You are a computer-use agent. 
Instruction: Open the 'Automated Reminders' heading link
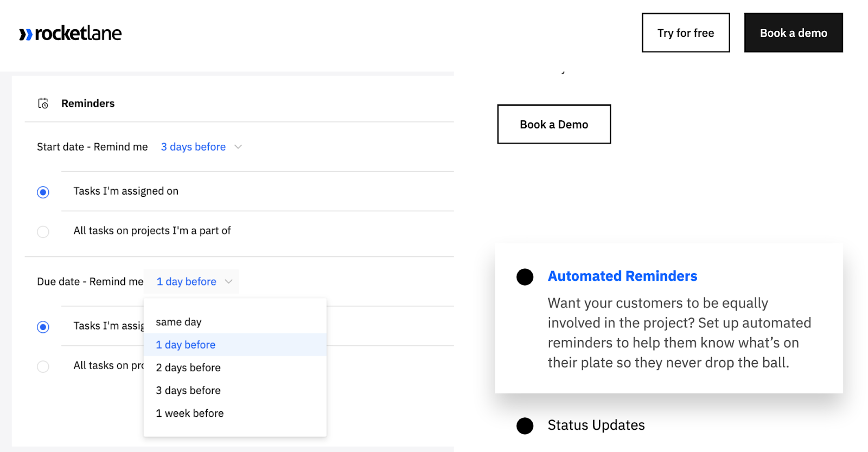(622, 276)
